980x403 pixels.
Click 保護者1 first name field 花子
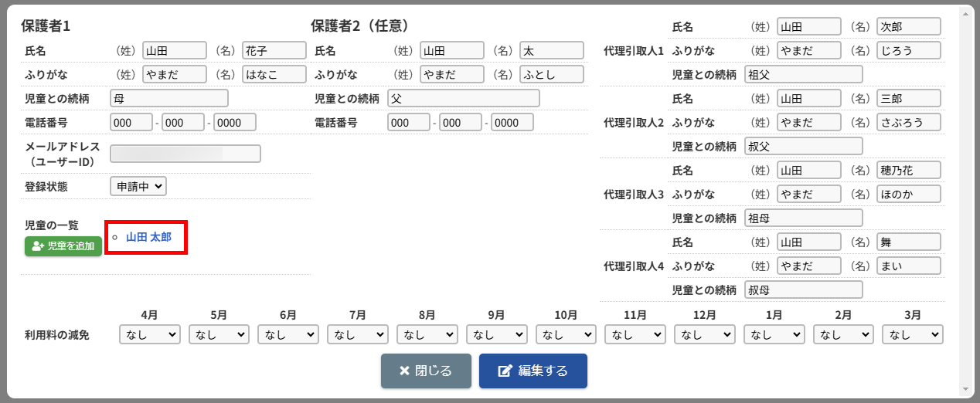pos(274,50)
